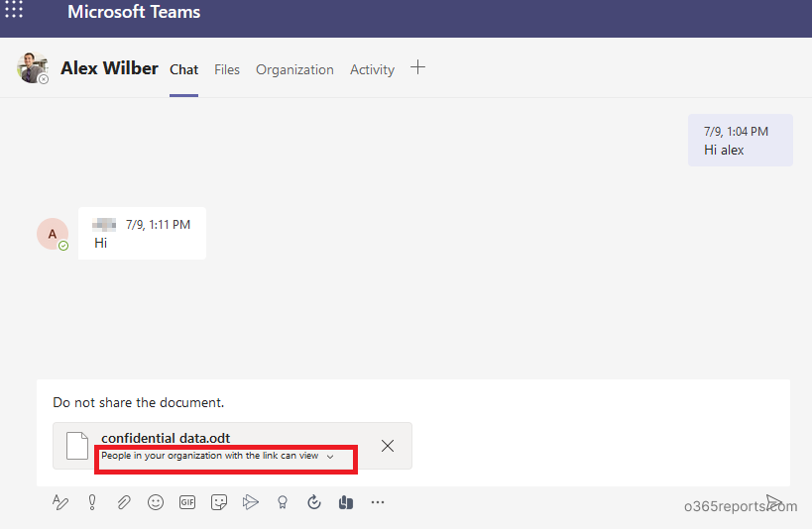Viewport: 812px width, 529px height.
Task: Open the Praise badge icon
Action: [283, 502]
